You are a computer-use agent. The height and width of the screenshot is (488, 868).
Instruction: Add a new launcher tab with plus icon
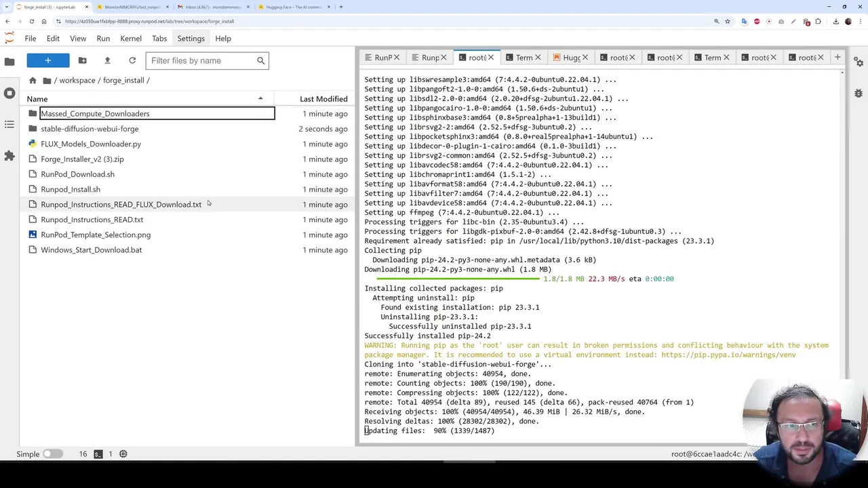[837, 58]
